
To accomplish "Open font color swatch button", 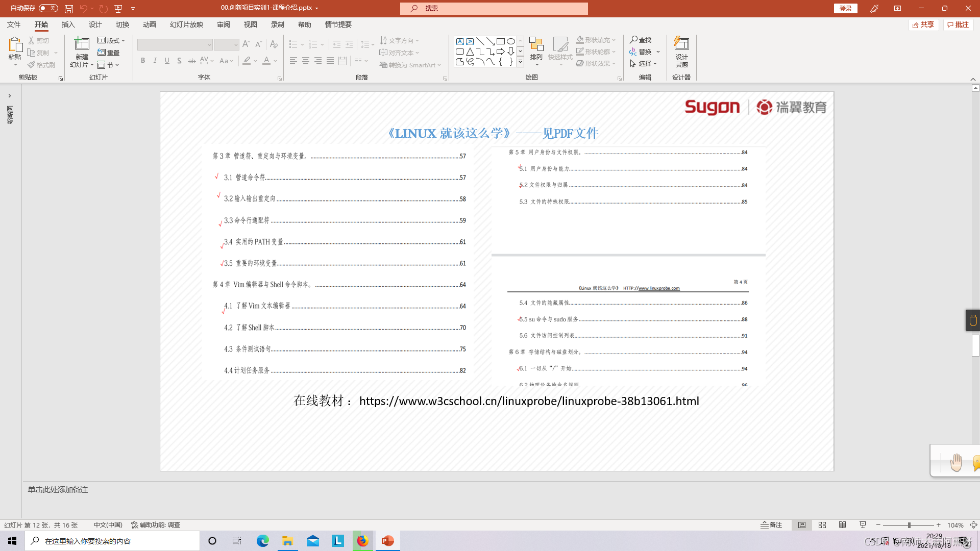I will [x=266, y=61].
